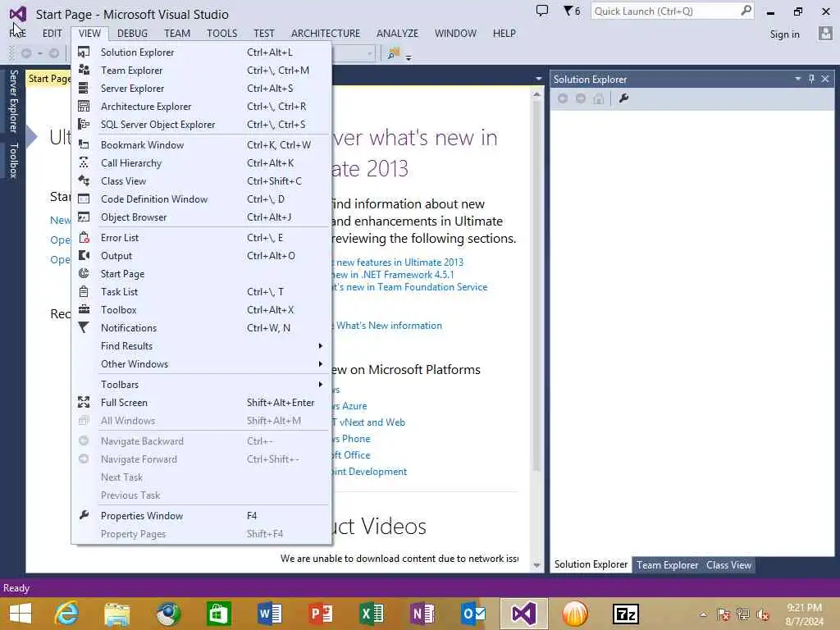Click the account avatar icon beside Sign in
840x630 pixels.
(825, 34)
